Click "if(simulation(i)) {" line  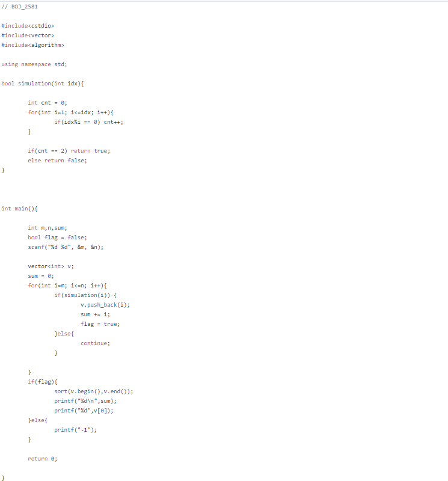[85, 295]
